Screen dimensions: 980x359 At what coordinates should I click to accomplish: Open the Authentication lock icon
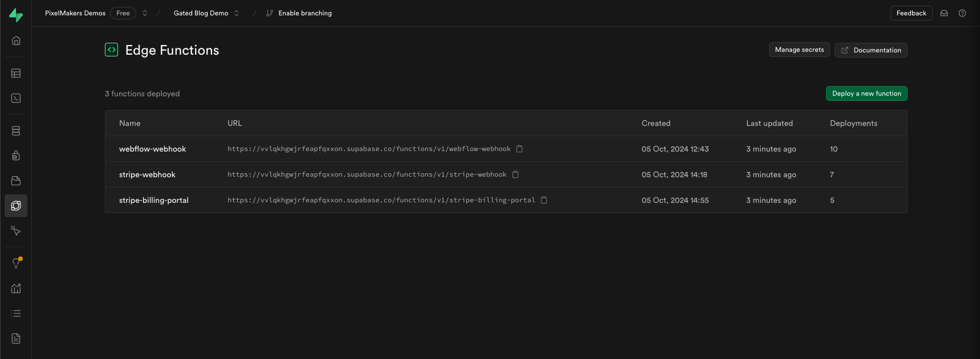[16, 156]
